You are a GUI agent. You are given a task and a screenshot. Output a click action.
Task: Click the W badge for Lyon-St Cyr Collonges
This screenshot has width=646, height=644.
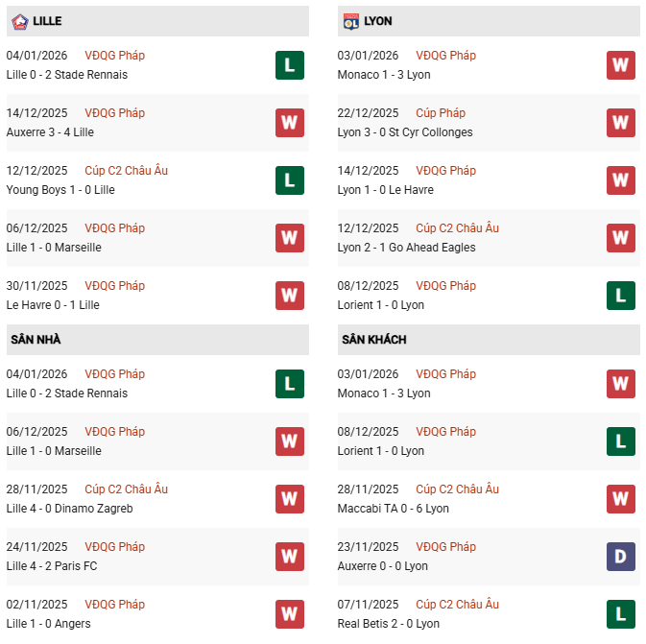pyautogui.click(x=621, y=123)
